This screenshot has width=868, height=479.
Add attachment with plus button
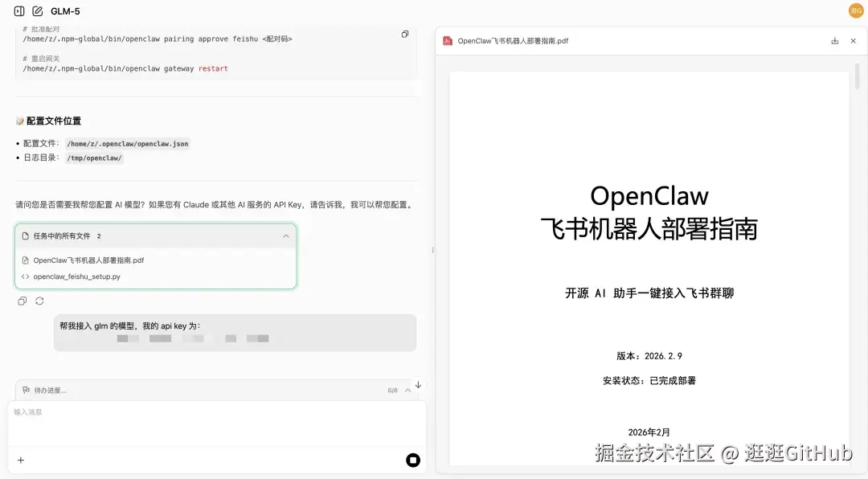coord(20,461)
